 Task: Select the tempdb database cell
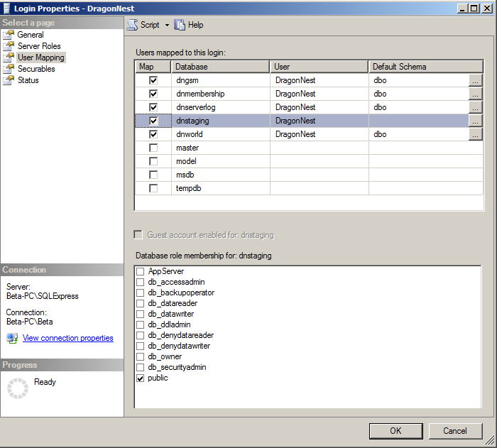click(221, 188)
